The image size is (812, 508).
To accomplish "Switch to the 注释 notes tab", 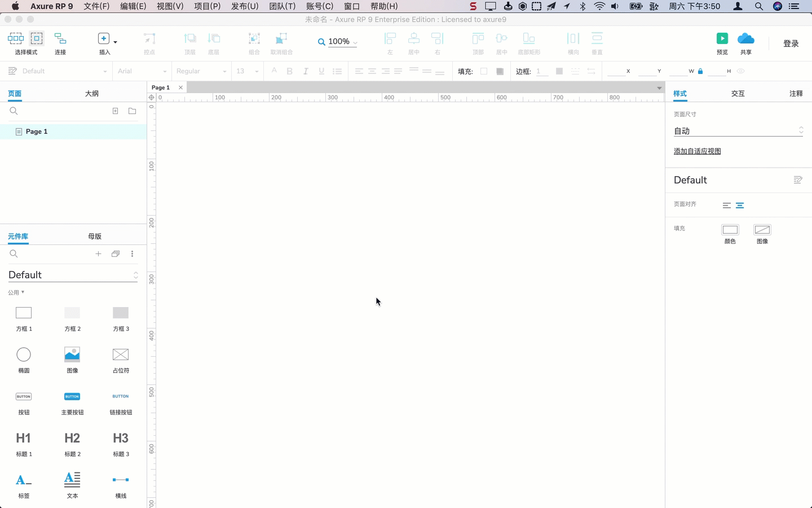I will (x=796, y=94).
